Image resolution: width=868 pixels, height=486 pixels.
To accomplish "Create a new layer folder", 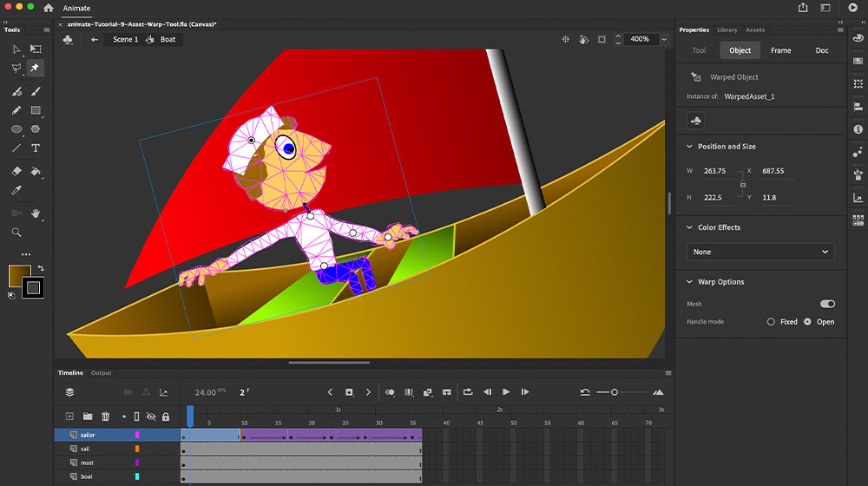I will [88, 417].
